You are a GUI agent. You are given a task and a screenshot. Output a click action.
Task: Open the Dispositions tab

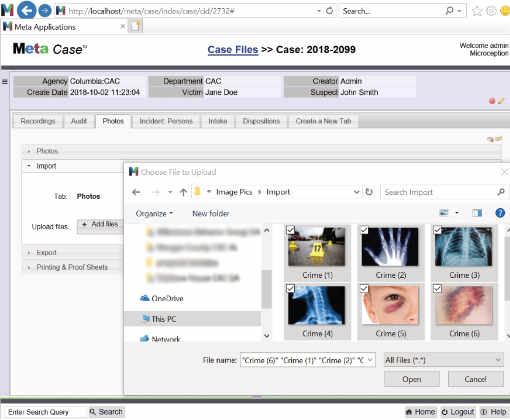pyautogui.click(x=261, y=121)
